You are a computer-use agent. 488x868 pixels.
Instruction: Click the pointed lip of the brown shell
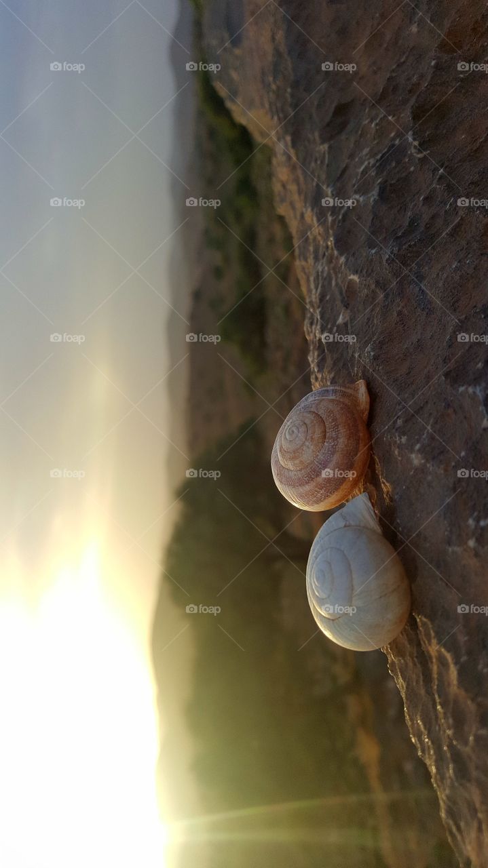(x=362, y=393)
